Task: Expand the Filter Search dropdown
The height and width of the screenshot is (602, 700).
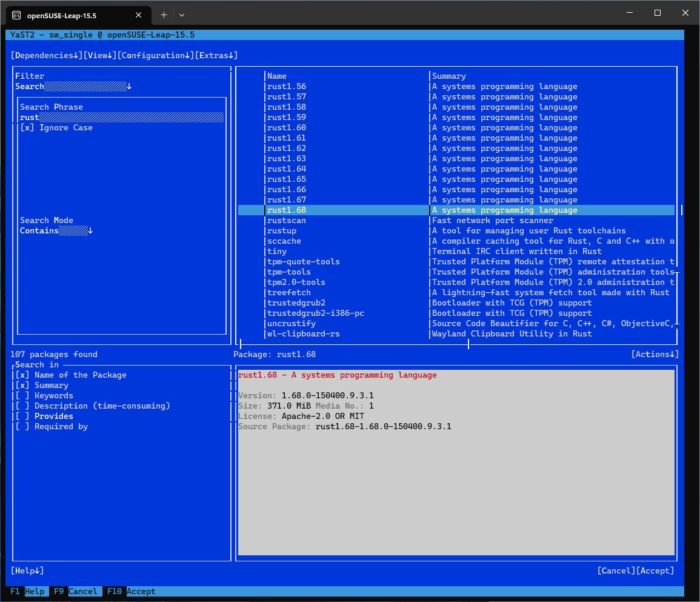Action: (x=73, y=86)
